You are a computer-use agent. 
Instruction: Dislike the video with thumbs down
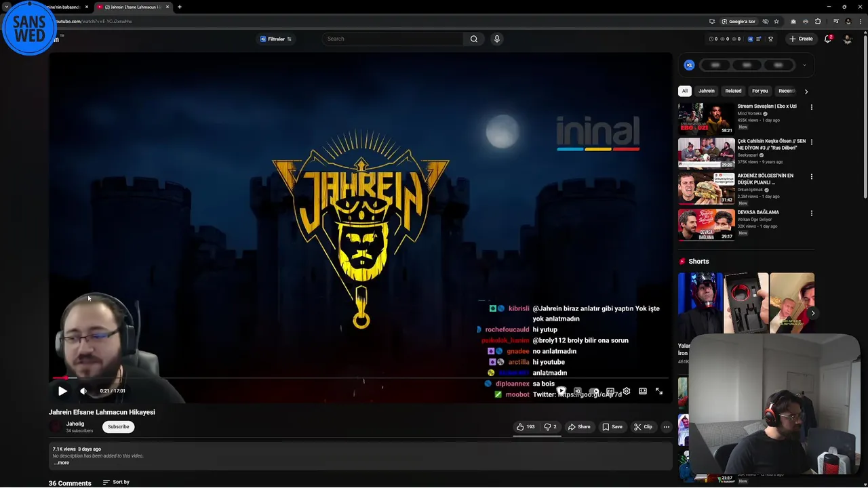point(551,427)
